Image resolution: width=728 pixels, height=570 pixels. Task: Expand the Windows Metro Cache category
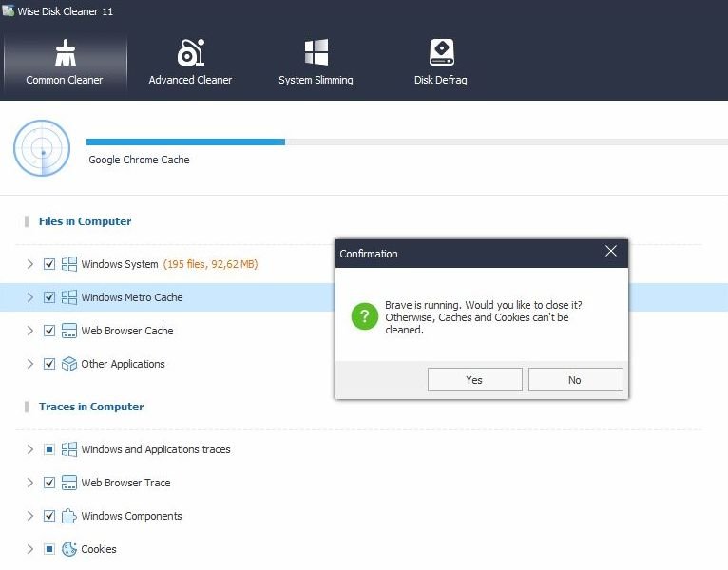(x=30, y=297)
